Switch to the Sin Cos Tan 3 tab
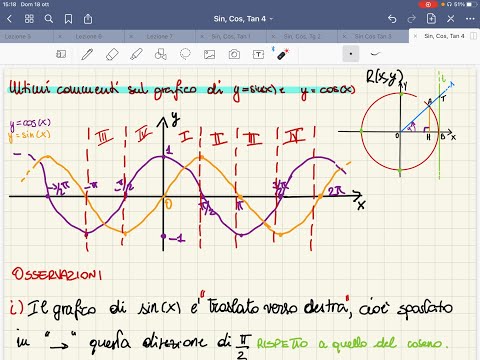The width and height of the screenshot is (480, 360). click(x=373, y=36)
